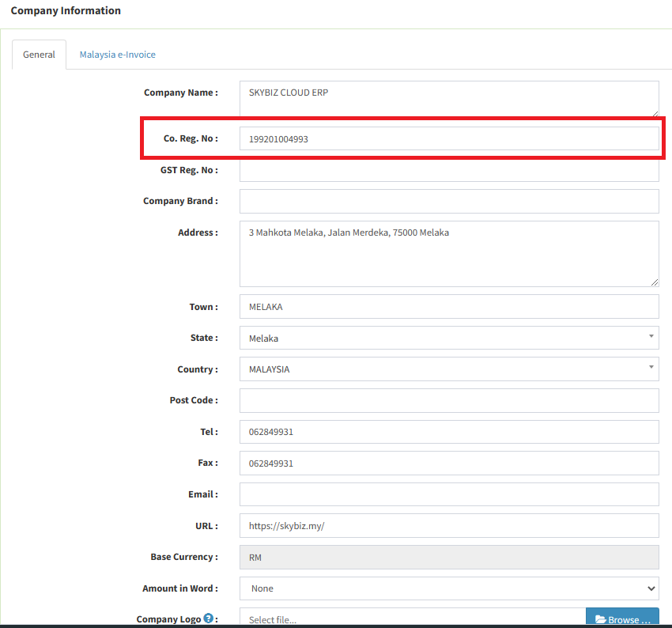Click the Company Name text field
672x628 pixels.
click(x=448, y=99)
